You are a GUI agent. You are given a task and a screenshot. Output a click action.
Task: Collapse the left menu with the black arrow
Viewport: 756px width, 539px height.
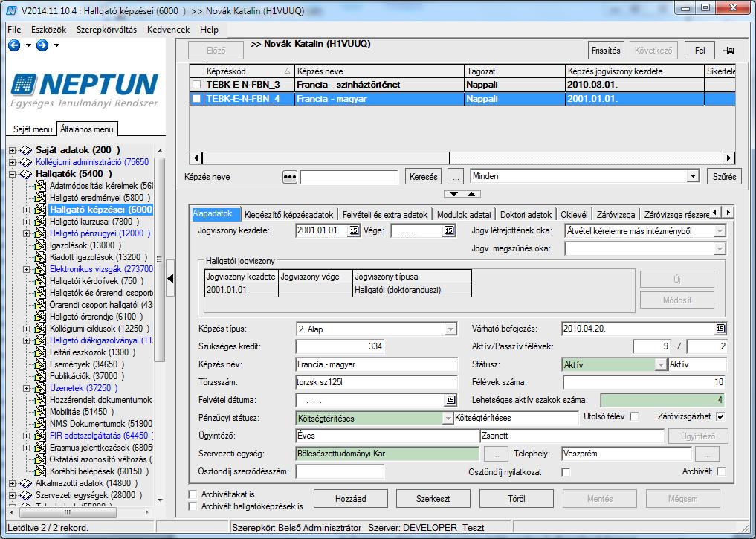pyautogui.click(x=170, y=278)
